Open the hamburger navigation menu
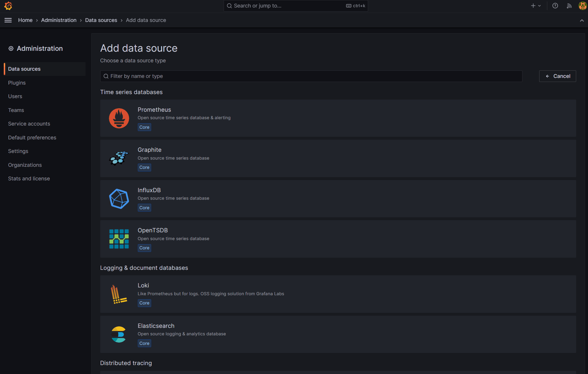The width and height of the screenshot is (588, 374). click(8, 20)
